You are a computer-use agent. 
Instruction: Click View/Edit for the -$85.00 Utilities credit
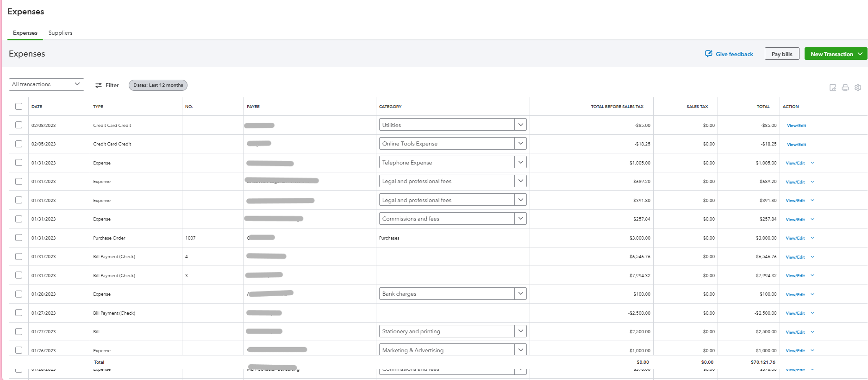click(x=796, y=126)
